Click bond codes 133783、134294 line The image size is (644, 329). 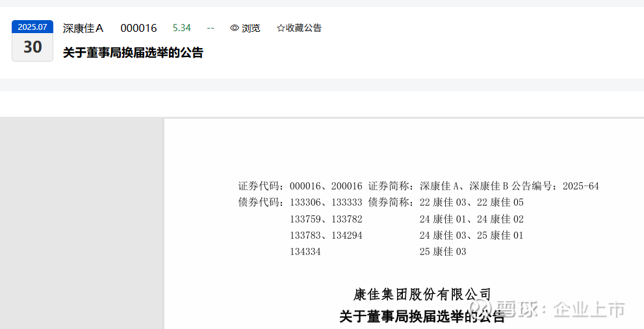[326, 236]
